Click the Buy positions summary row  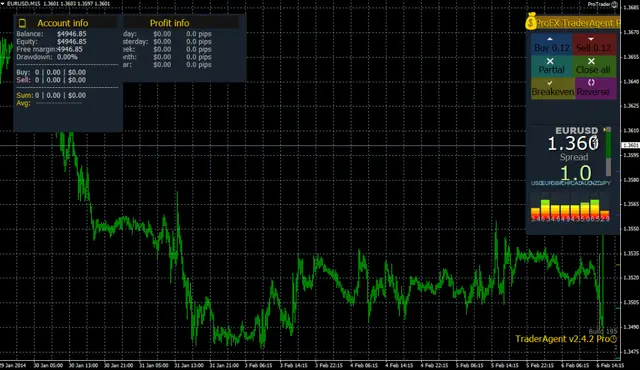click(x=51, y=72)
